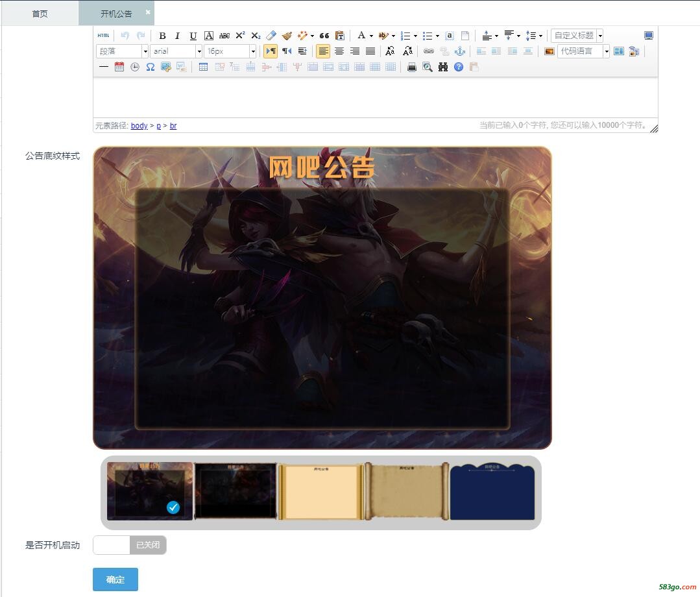
Task: Insert a page template
Action: coord(619,51)
